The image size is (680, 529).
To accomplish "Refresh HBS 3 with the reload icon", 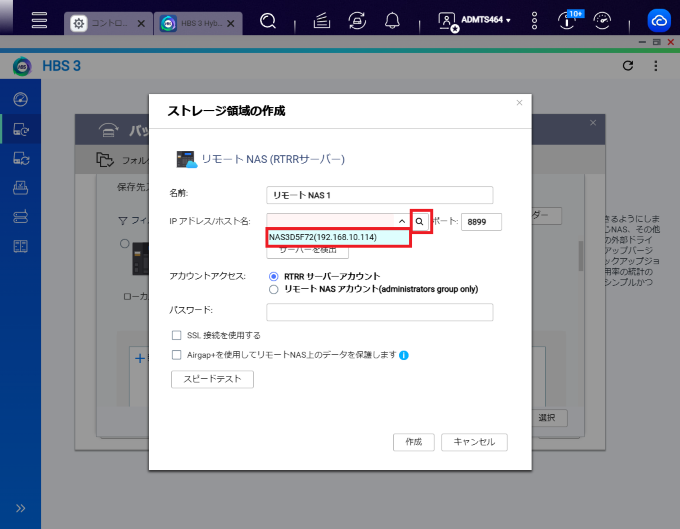I will coord(628,66).
